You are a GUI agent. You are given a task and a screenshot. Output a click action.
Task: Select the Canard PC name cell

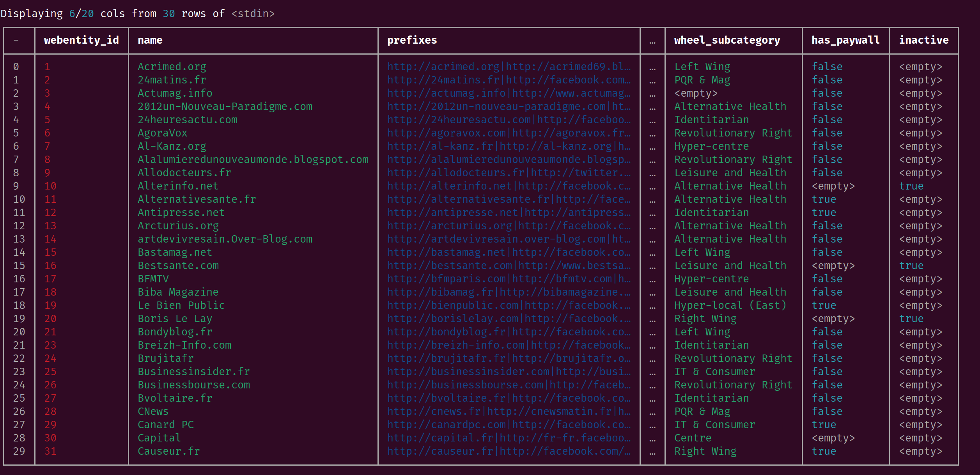[x=165, y=425]
